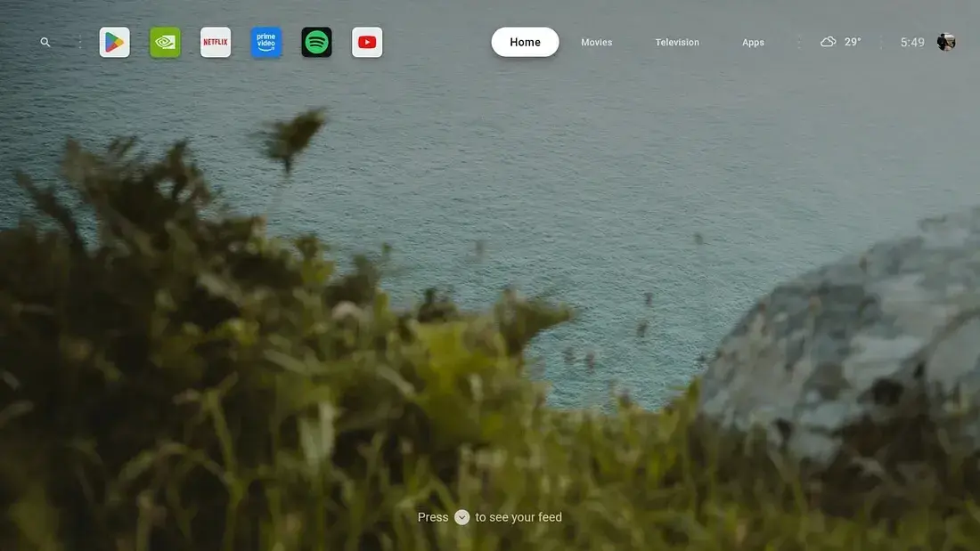Click the dotted divider beside the search icon
The image size is (980, 551).
point(79,42)
